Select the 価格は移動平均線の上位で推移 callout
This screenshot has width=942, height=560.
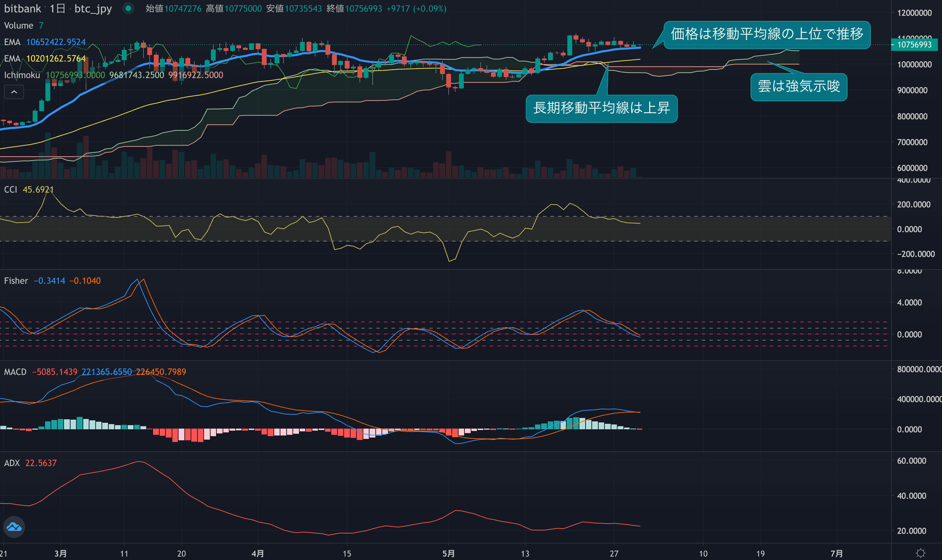[767, 34]
